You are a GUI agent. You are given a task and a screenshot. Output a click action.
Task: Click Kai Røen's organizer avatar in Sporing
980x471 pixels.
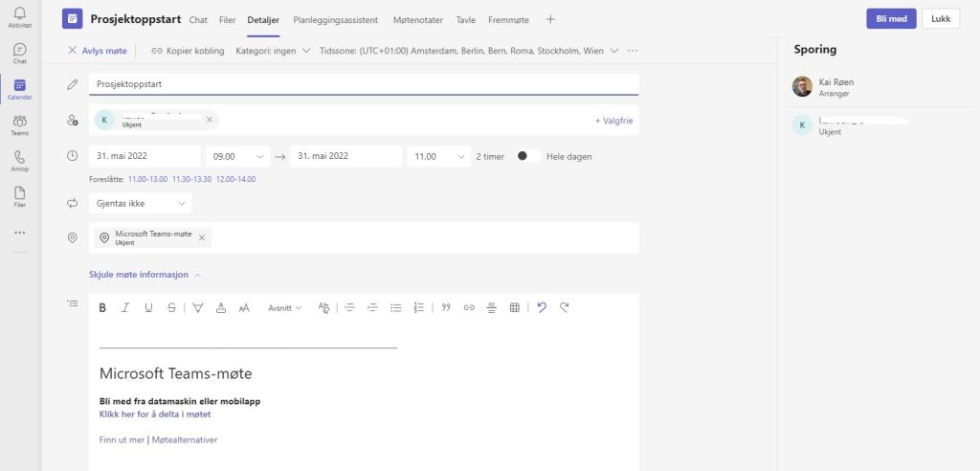(802, 86)
